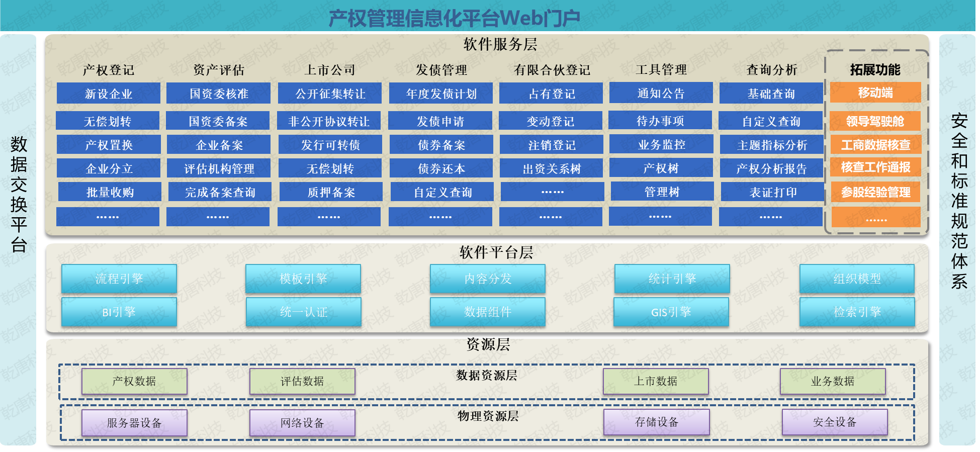The width and height of the screenshot is (980, 452).
Task: Open the purple 网络设备 box
Action: [x=302, y=422]
